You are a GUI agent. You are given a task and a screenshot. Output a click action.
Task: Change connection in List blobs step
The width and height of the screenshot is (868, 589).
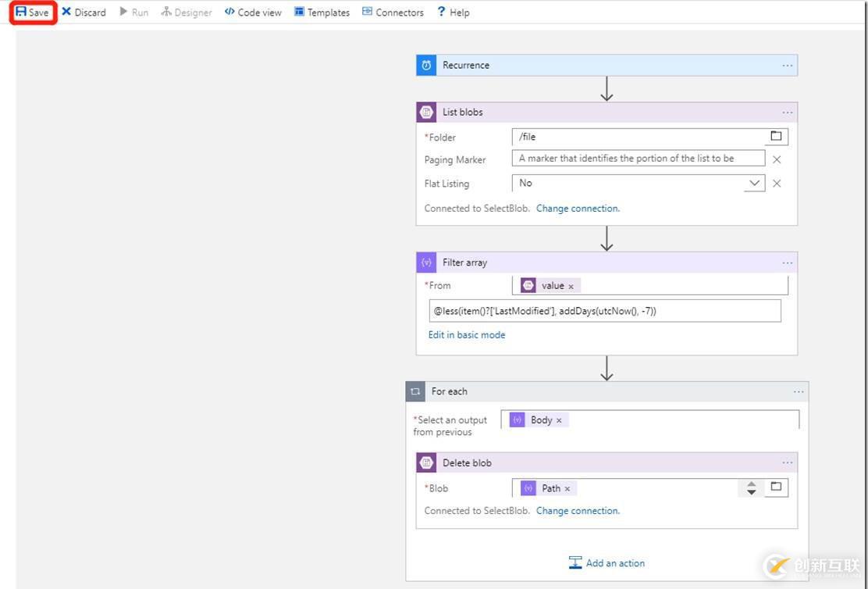coord(578,209)
